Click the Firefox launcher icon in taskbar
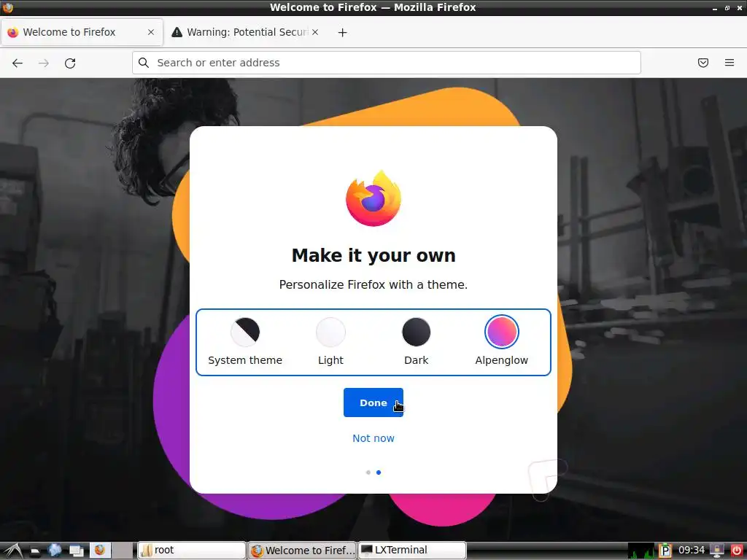Viewport: 747px width, 560px height. point(100,550)
